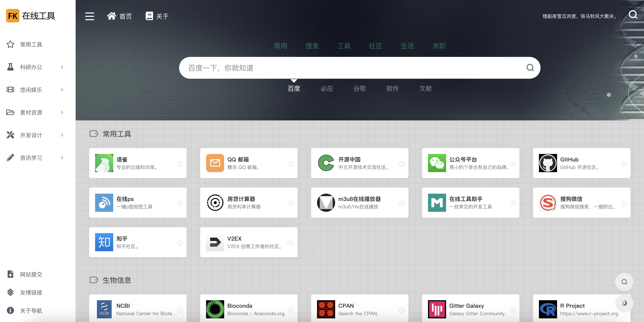Screen dimensions: 644x322
Task: Click arrow on the 语雀 card
Action: pyautogui.click(x=180, y=164)
